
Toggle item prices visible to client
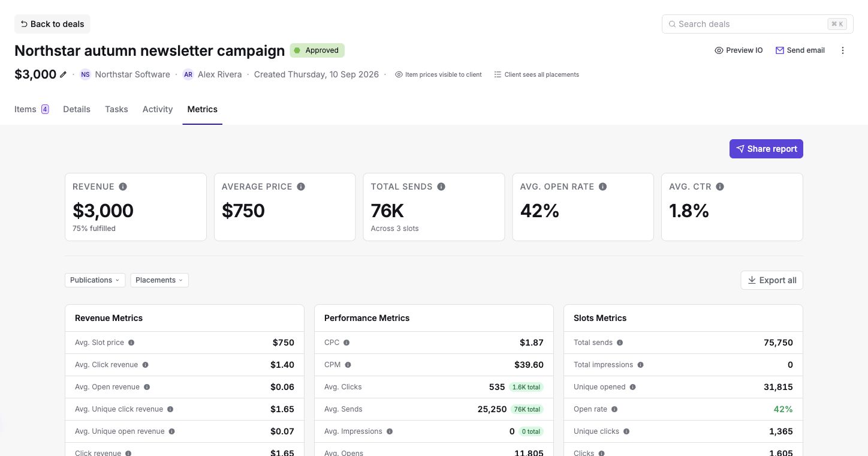[438, 74]
